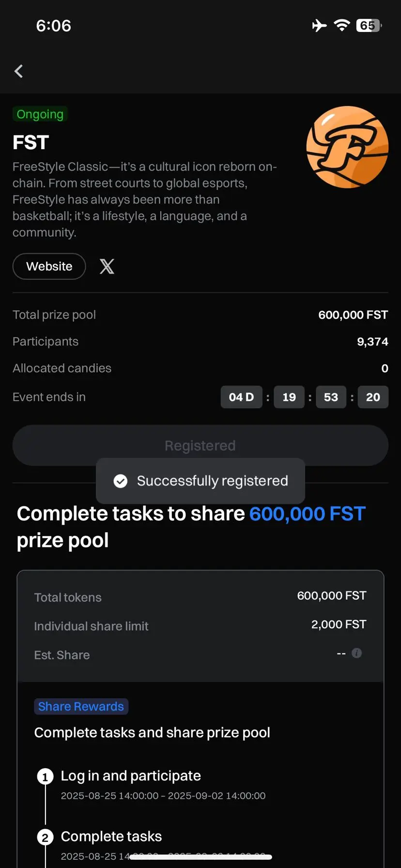The image size is (401, 868).
Task: Tap the success checkmark icon
Action: [x=120, y=481]
